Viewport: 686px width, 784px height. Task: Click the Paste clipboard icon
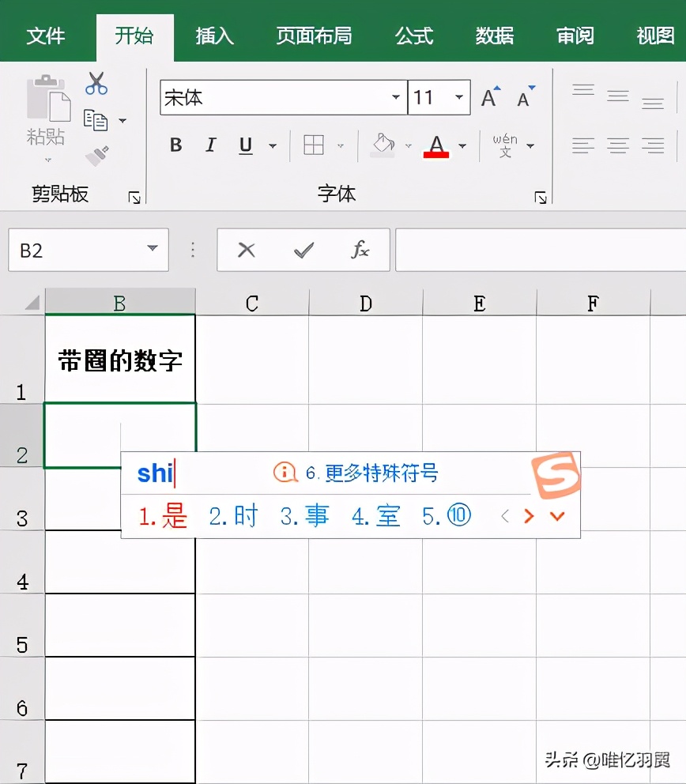[x=48, y=99]
